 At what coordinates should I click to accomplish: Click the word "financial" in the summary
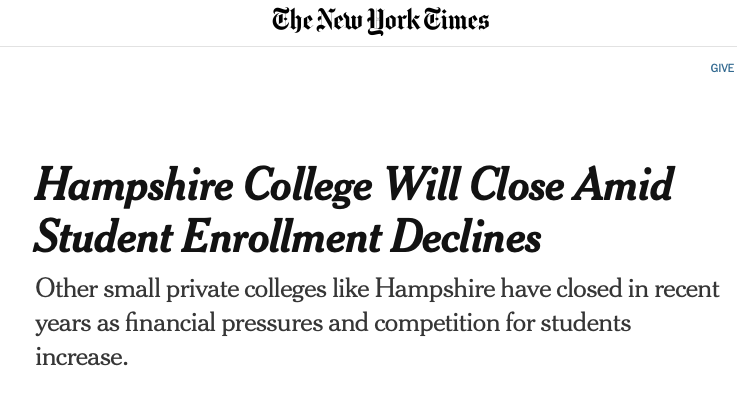click(170, 323)
